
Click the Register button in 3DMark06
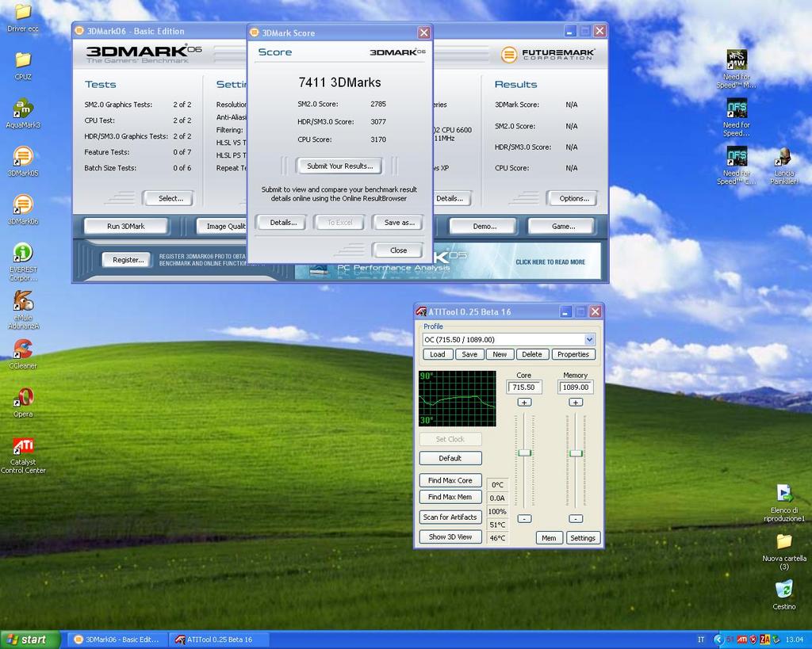tap(128, 260)
